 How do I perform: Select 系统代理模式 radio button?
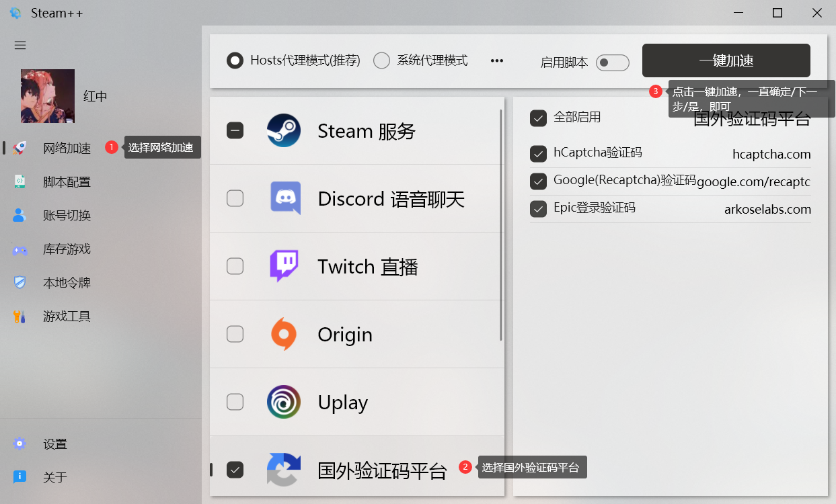pos(381,60)
